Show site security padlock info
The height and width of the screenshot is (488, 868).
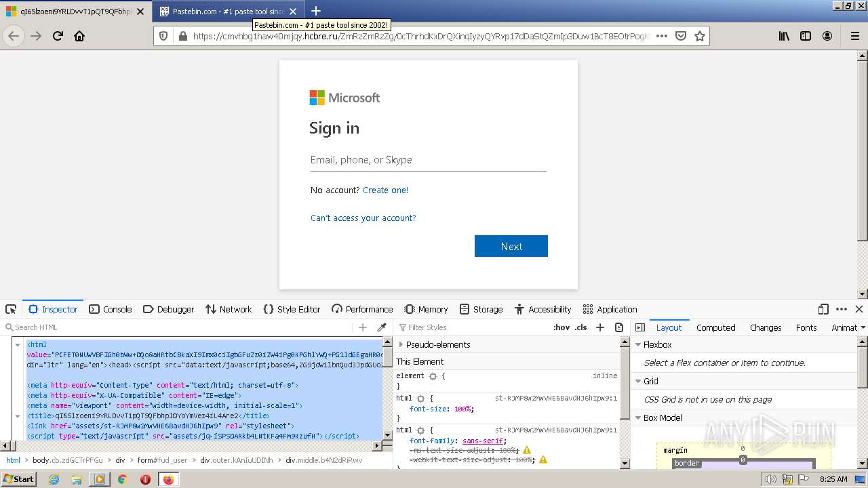[182, 36]
